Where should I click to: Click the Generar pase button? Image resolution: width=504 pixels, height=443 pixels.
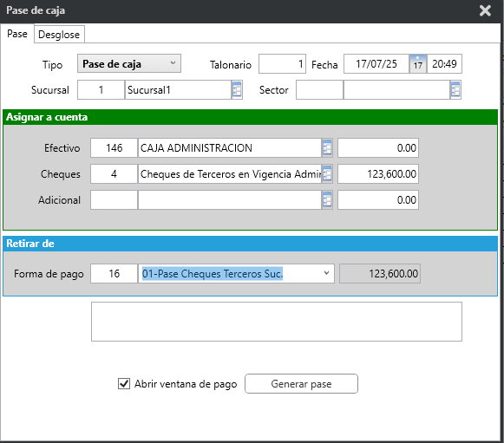pyautogui.click(x=301, y=383)
